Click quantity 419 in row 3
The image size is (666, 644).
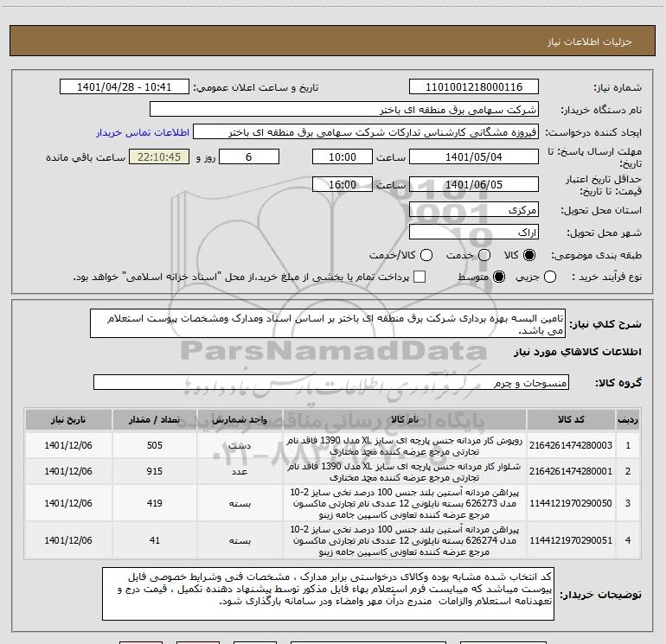[155, 503]
